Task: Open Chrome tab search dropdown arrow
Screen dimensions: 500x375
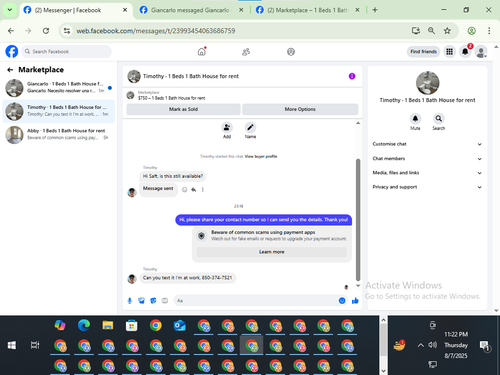Action: (x=10, y=10)
